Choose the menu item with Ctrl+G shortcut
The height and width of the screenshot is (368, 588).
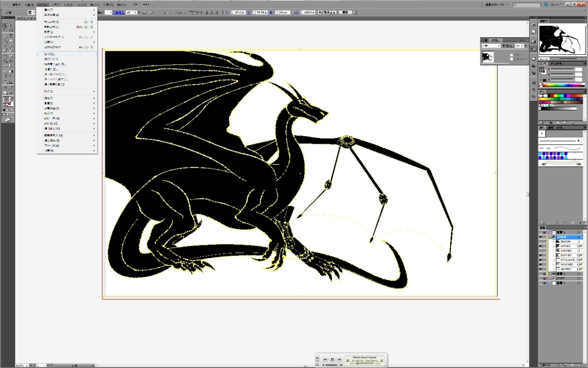pyautogui.click(x=67, y=22)
